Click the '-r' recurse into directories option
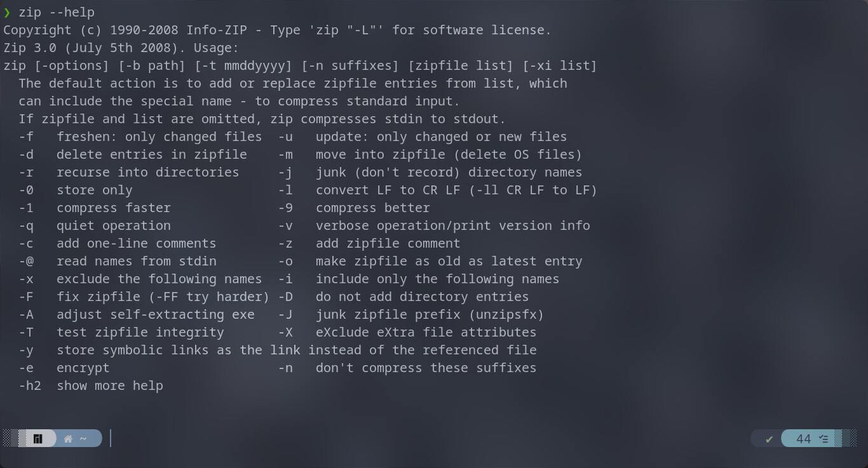 129,172
